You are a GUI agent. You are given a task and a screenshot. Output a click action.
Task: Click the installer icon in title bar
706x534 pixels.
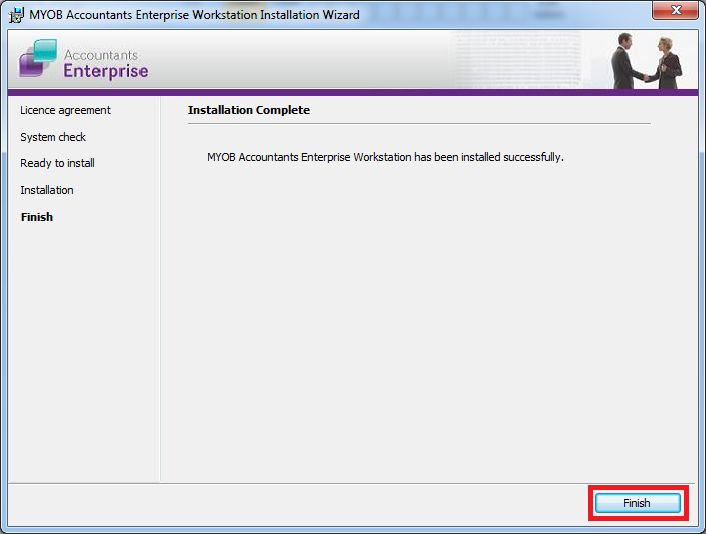16,14
